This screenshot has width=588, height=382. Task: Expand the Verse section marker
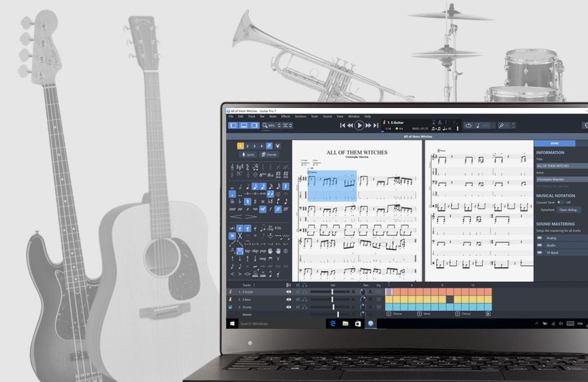click(419, 314)
